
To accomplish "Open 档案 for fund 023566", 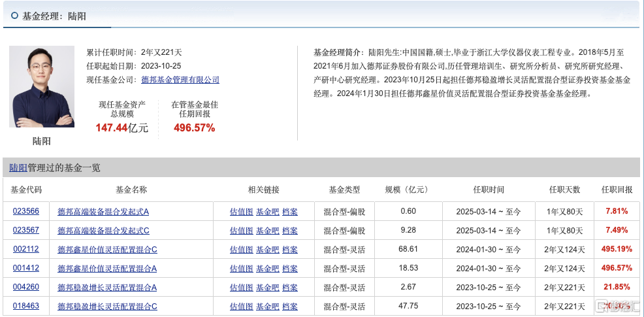I will click(x=290, y=212).
